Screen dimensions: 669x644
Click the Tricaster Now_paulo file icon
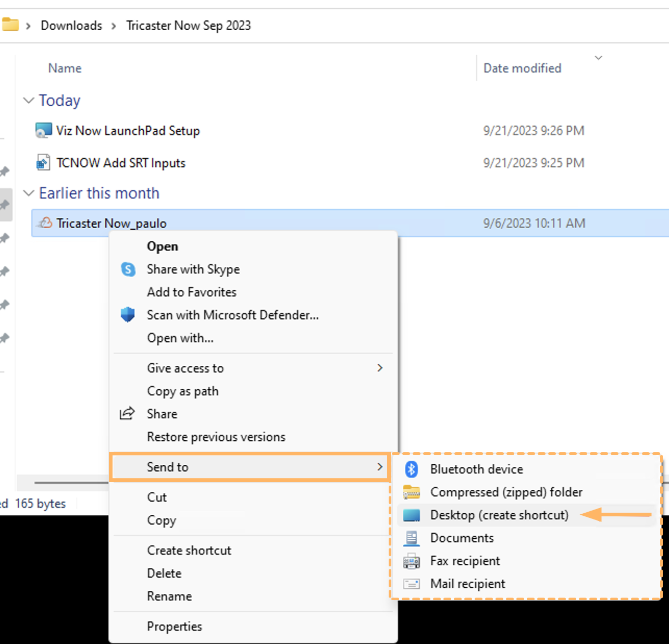[x=45, y=223]
